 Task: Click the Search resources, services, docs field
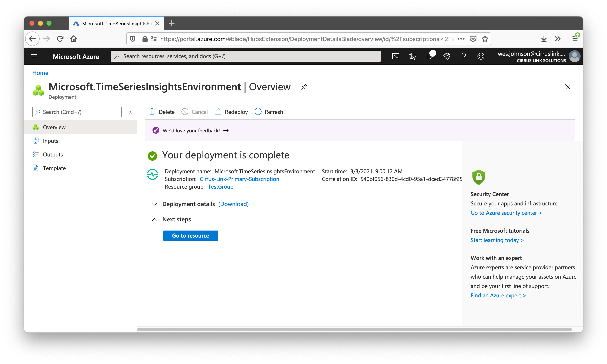245,56
